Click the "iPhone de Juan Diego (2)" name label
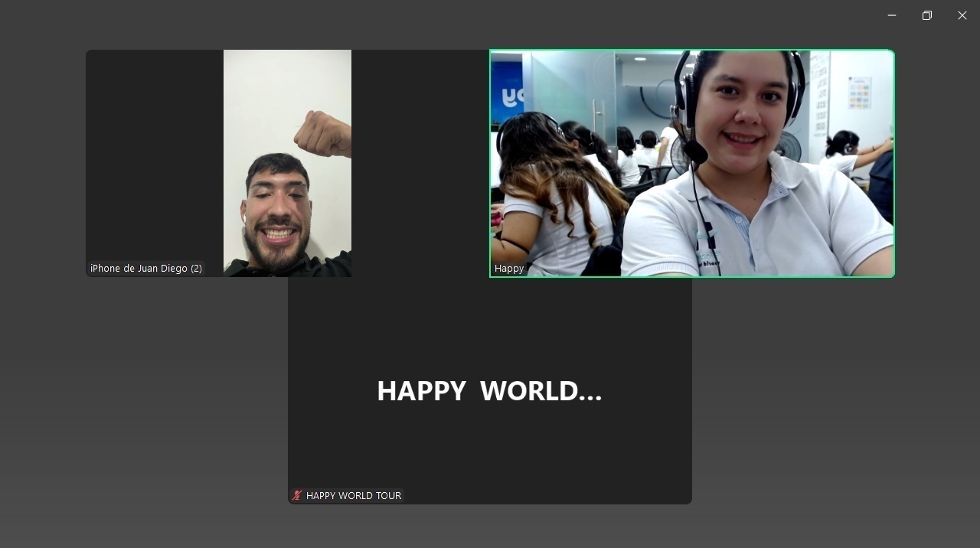980x548 pixels. pyautogui.click(x=146, y=269)
